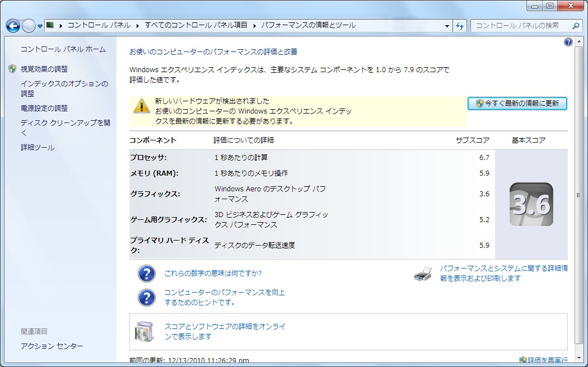Click the 3.6 base score badge
The height and width of the screenshot is (367, 588).
(531, 204)
